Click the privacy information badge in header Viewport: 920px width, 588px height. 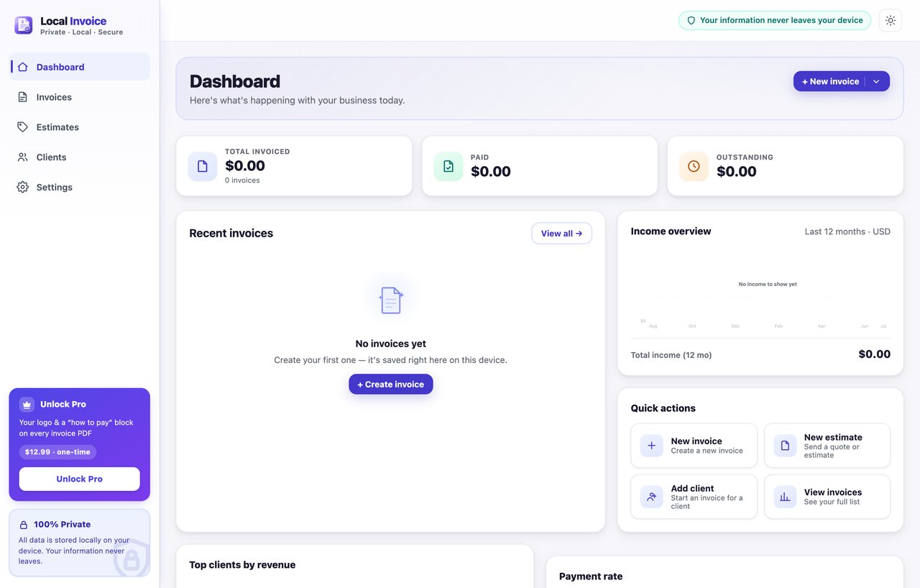(x=775, y=21)
